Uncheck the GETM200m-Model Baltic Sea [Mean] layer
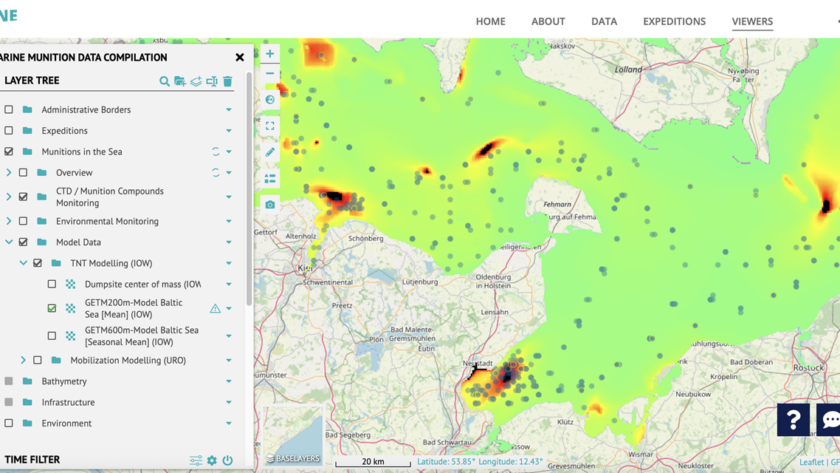This screenshot has height=473, width=840. tap(52, 309)
